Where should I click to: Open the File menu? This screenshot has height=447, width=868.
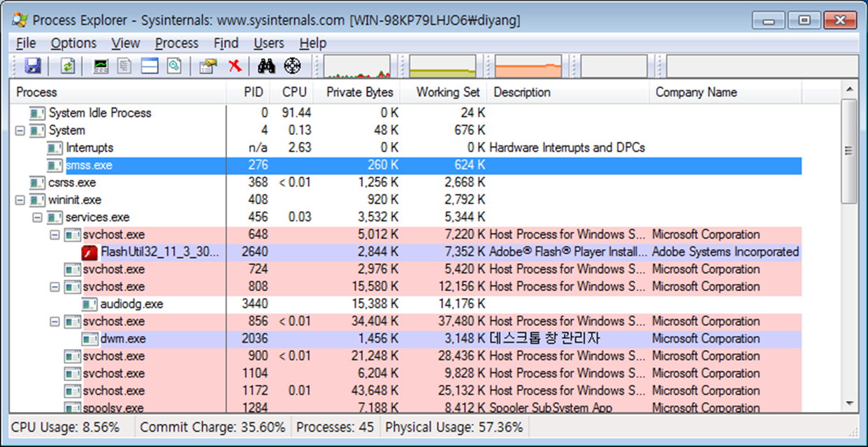click(26, 43)
